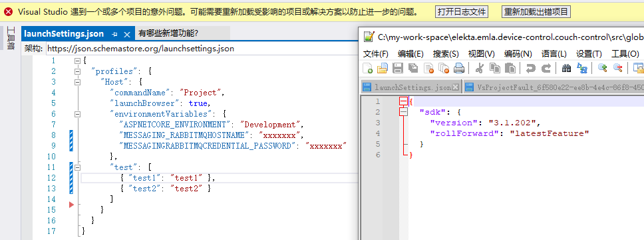
Task: Click Save All icon in Notepad++ toolbar
Action: [x=412, y=69]
